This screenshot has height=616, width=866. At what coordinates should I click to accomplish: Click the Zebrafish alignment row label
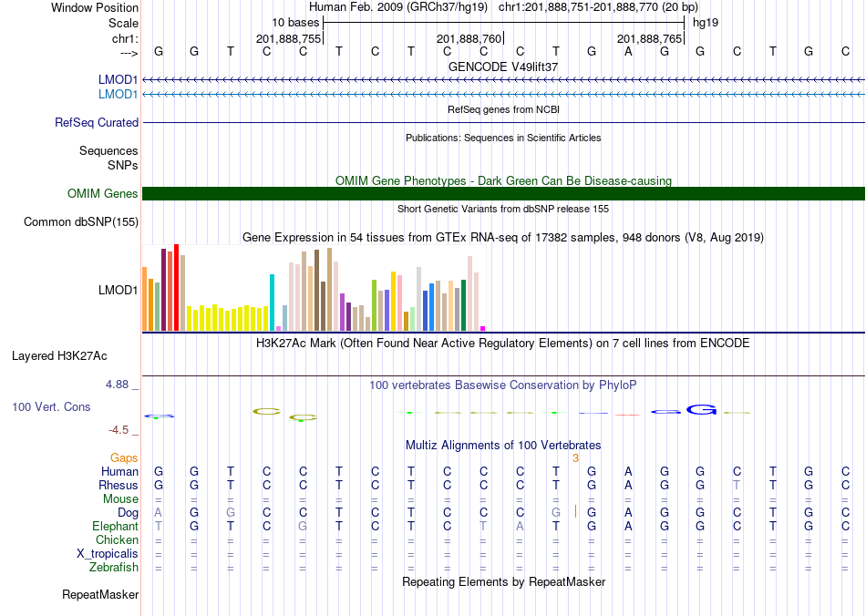point(114,567)
